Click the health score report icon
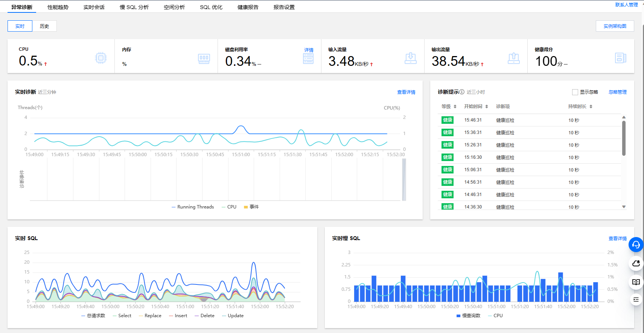Image resolution: width=644 pixels, height=333 pixels. click(x=621, y=58)
